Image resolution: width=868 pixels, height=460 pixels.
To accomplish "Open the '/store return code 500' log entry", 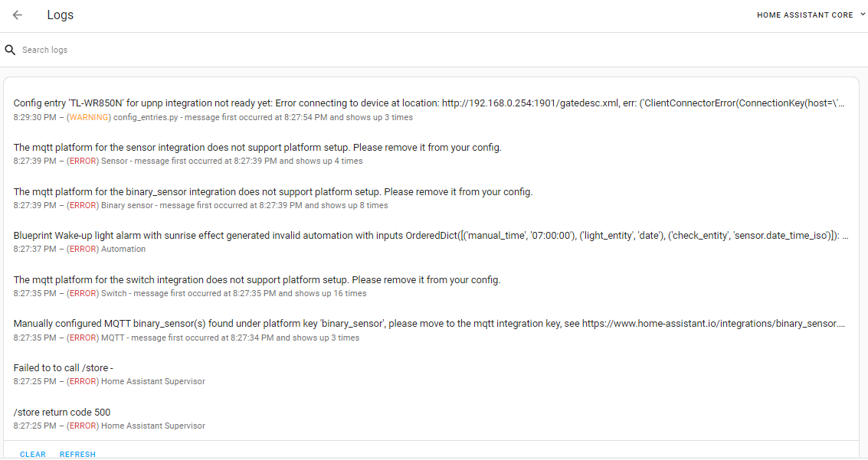I will [x=62, y=413].
